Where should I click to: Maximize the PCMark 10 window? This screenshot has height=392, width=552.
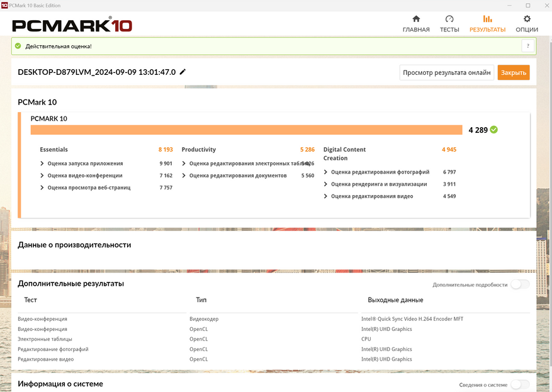click(527, 5)
